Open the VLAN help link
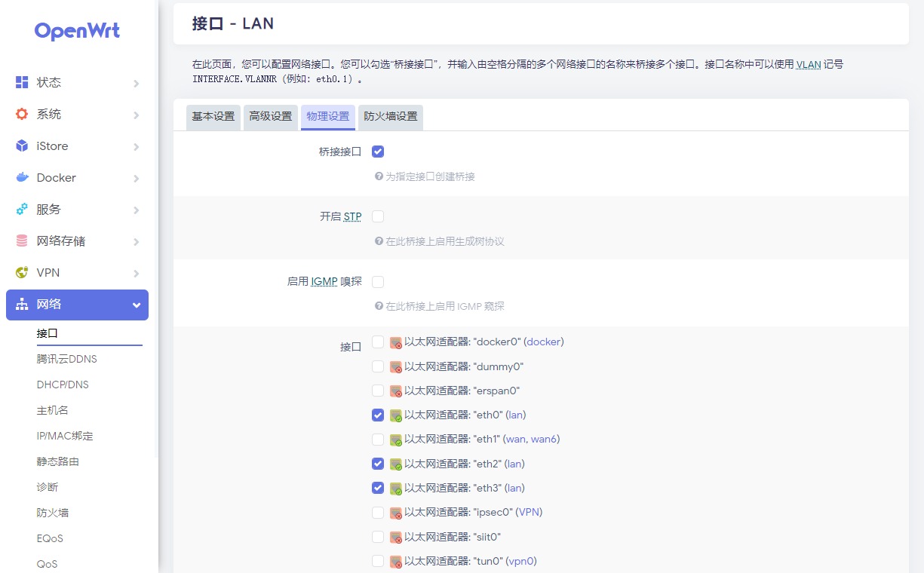Image resolution: width=924 pixels, height=573 pixels. (808, 65)
